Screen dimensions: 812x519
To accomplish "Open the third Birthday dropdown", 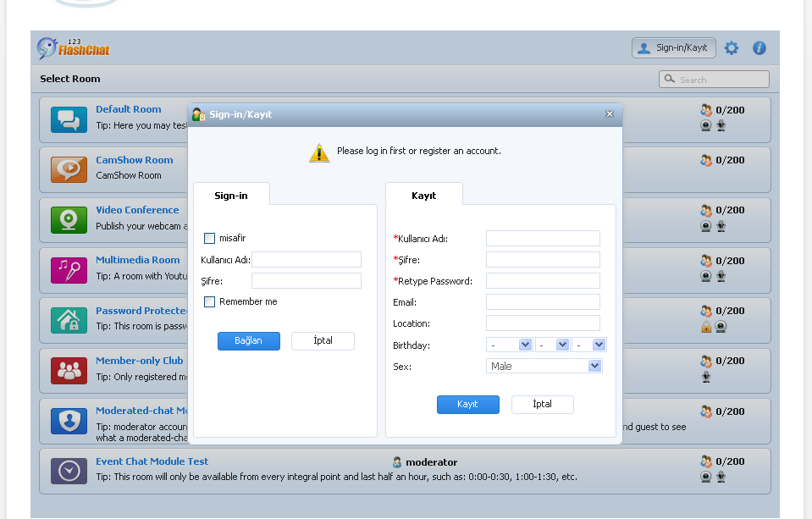I will (589, 345).
